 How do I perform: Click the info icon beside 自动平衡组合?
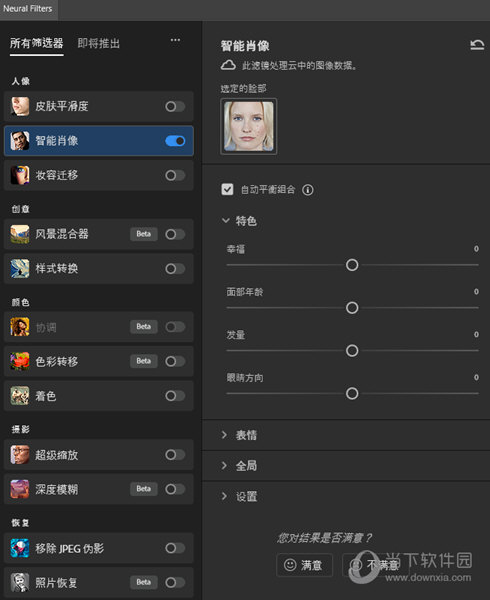(x=308, y=190)
